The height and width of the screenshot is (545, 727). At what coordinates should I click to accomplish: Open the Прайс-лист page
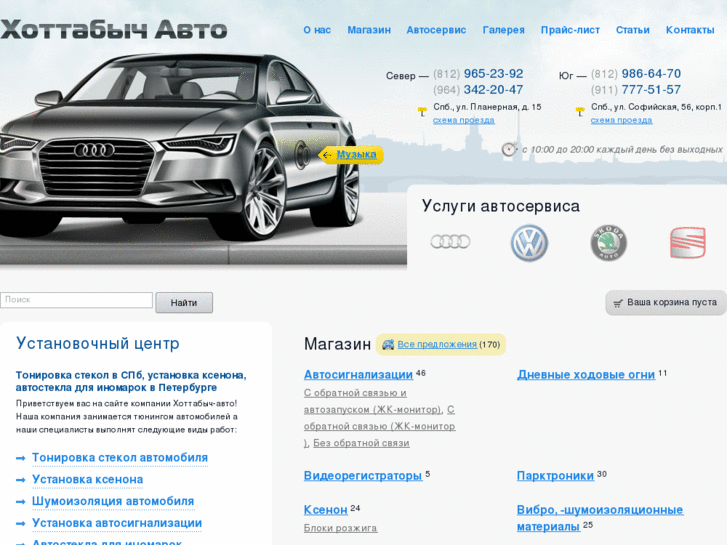pos(570,30)
